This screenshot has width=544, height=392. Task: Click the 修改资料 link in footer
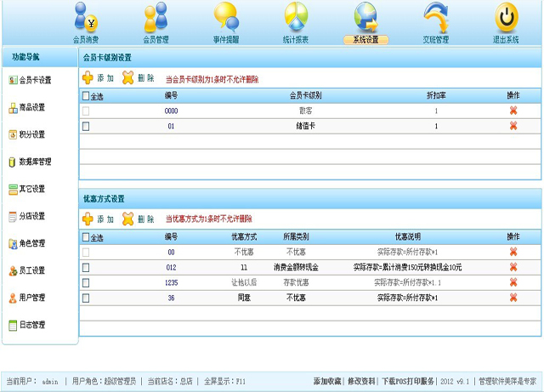coord(361,382)
